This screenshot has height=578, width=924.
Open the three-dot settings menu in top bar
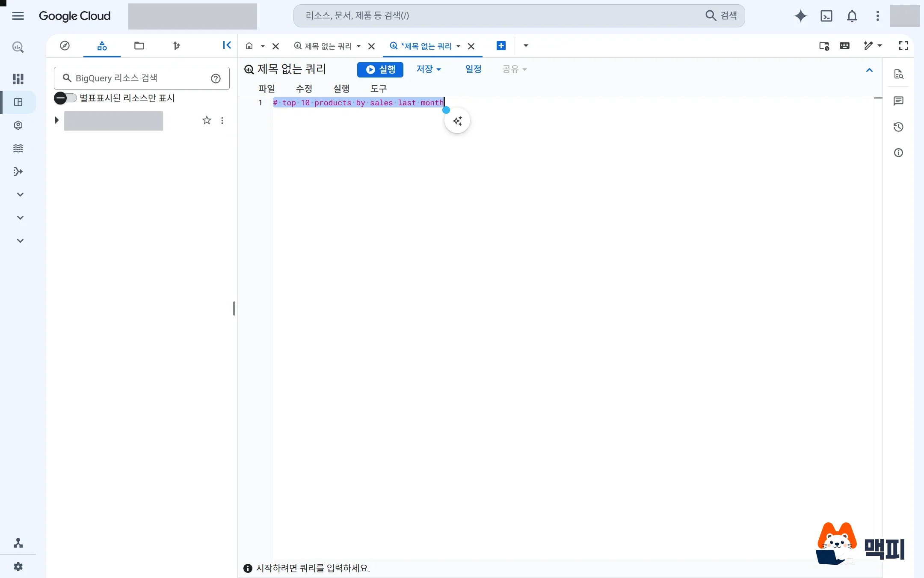point(877,16)
